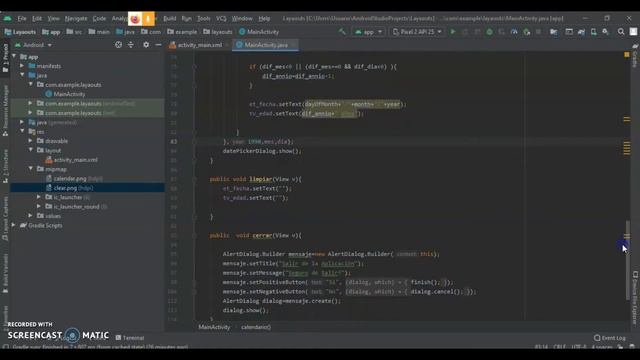Open the Terminal tool window
The width and height of the screenshot is (640, 360).
[x=130, y=338]
